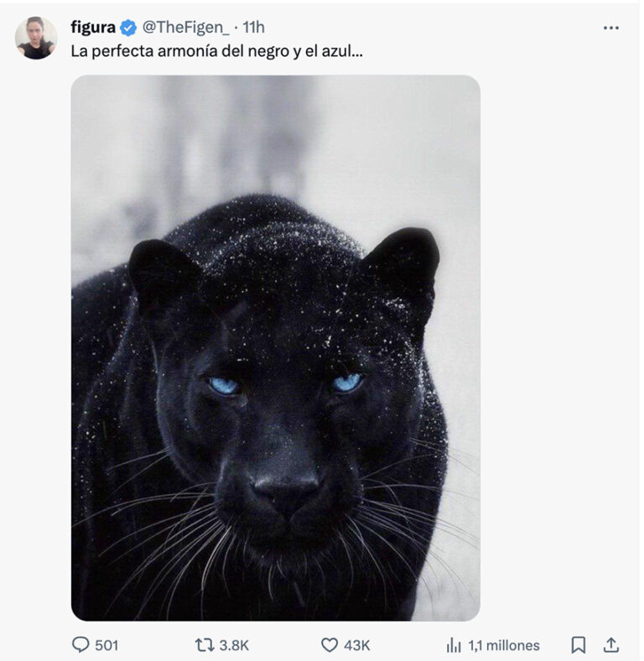Enlarge the black panther photo
Screen dimensions: 644x661
tap(276, 348)
